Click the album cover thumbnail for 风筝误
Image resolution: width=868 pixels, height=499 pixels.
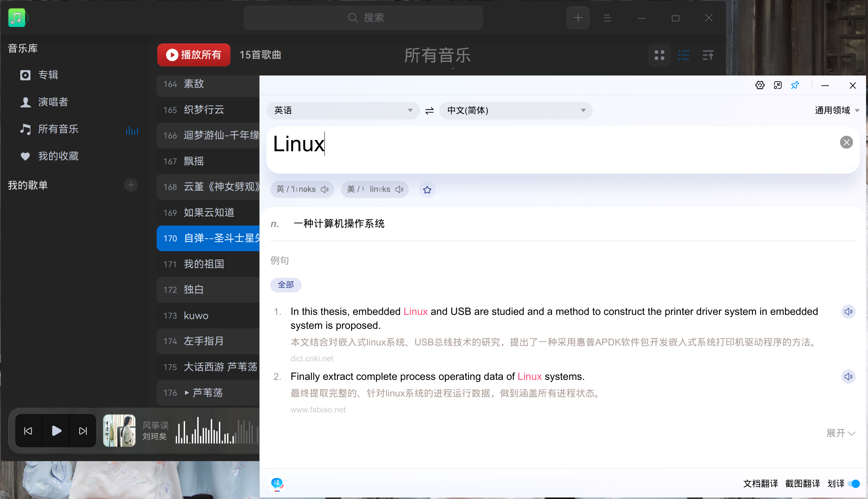click(x=119, y=431)
